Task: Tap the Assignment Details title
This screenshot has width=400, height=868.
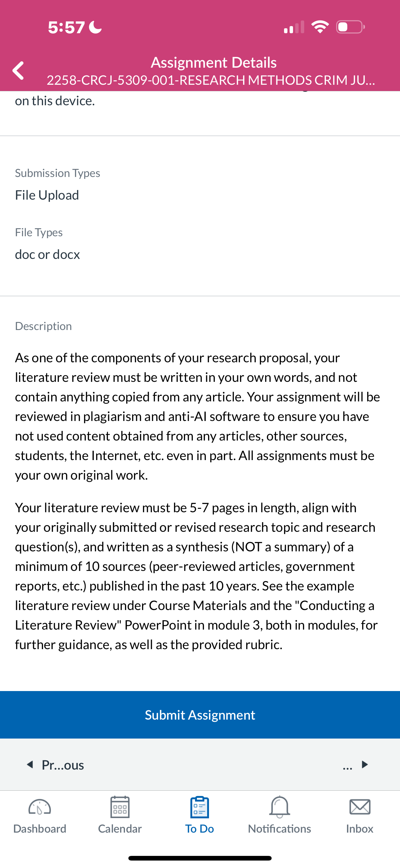Action: (x=213, y=62)
